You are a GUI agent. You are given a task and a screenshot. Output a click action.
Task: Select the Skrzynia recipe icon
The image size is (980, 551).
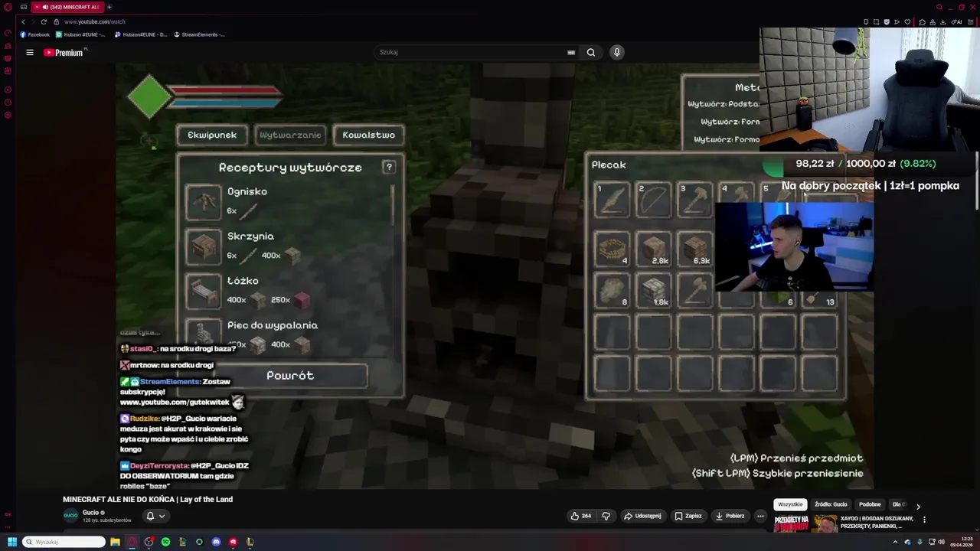204,246
